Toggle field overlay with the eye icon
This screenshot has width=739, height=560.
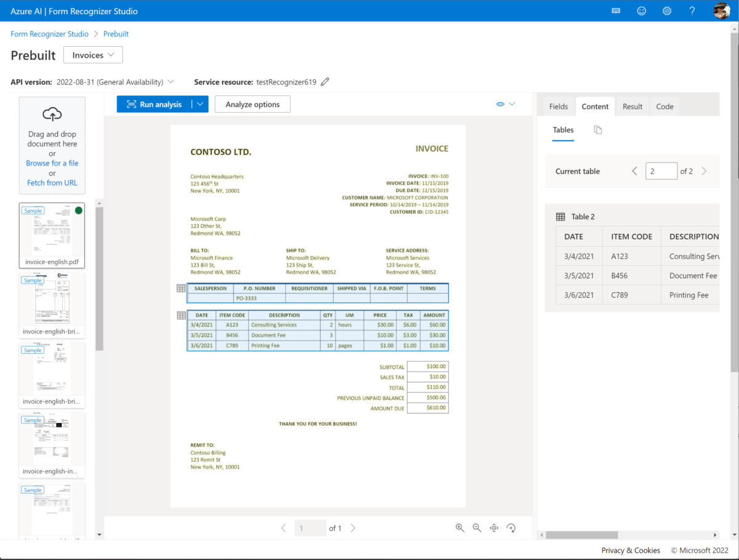pos(500,103)
